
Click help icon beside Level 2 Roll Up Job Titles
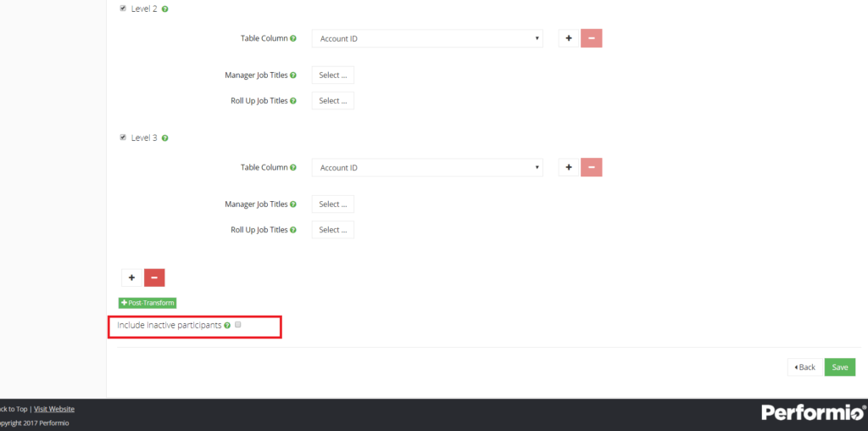tap(293, 100)
